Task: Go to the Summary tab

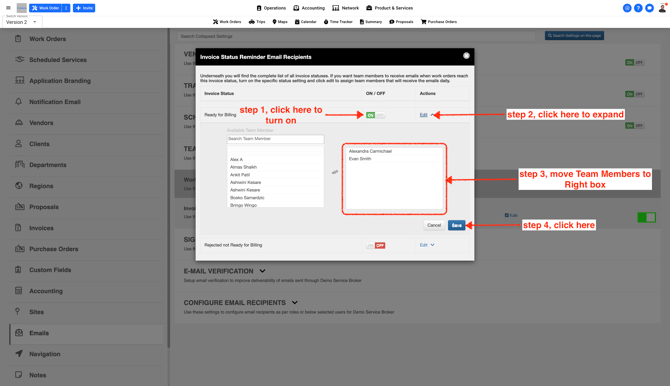Action: (x=370, y=21)
